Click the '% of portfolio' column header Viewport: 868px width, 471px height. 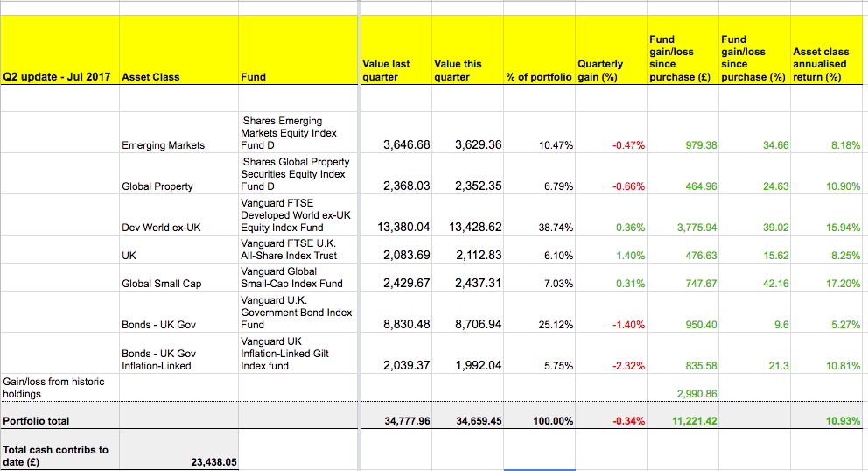[x=539, y=77]
